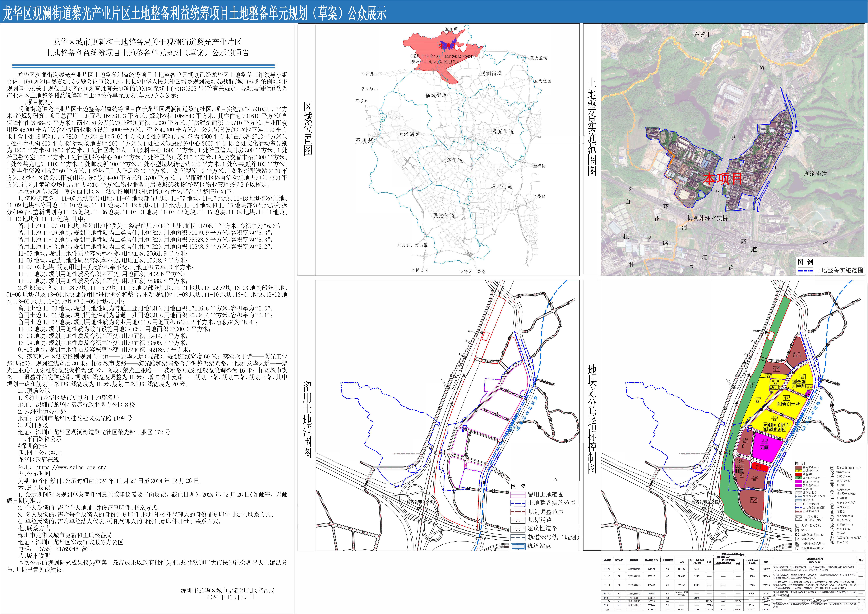Click the 公共充电站 plug icon in the legend
The width and height of the screenshot is (868, 614).
pyautogui.click(x=832, y=481)
